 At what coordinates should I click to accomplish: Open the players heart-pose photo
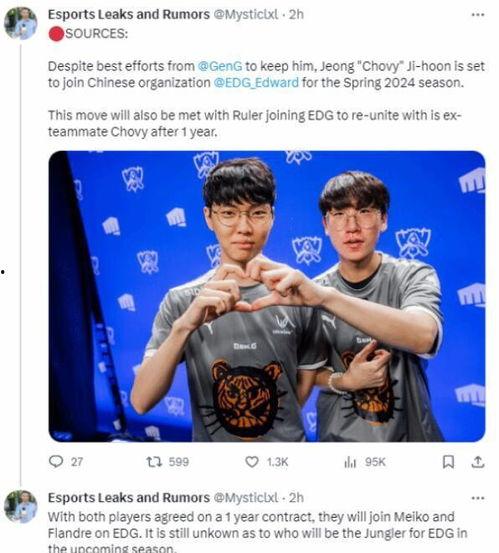[267, 296]
